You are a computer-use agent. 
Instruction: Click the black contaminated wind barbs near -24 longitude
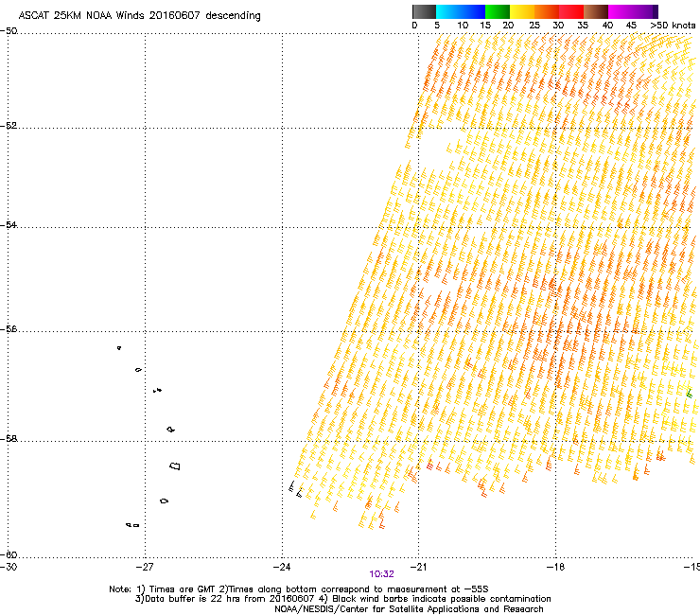[295, 489]
